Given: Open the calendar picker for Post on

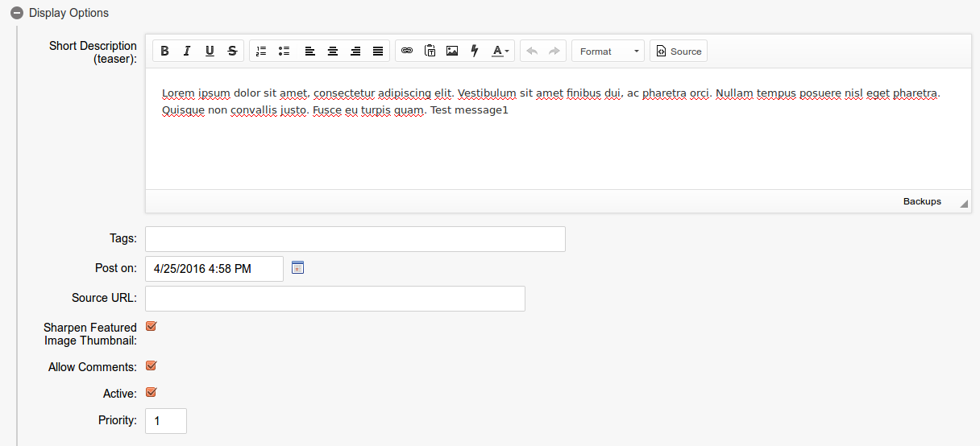Looking at the screenshot, I should click(x=297, y=267).
